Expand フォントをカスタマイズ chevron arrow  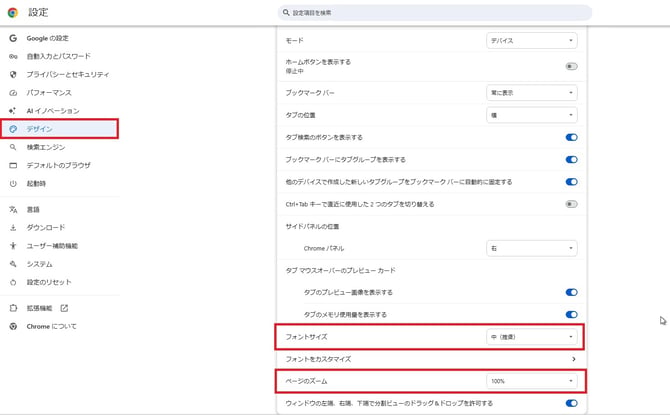click(x=573, y=359)
